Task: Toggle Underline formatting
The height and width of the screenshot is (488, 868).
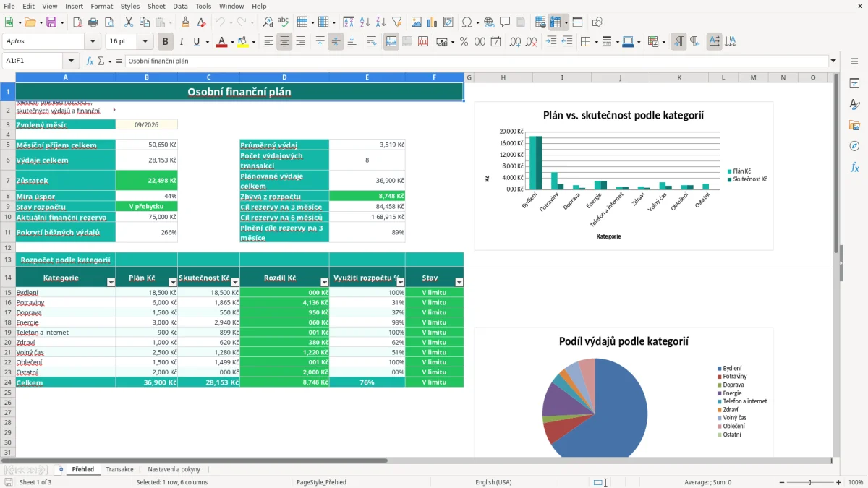Action: pos(196,42)
